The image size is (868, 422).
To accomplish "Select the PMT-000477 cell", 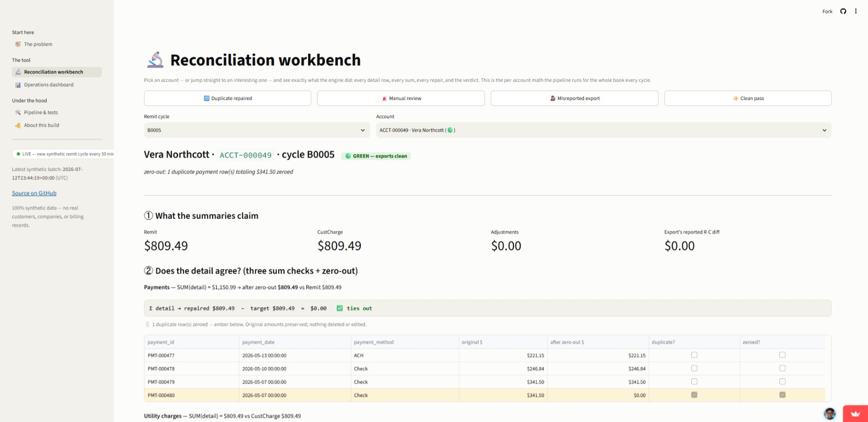I will pyautogui.click(x=192, y=355).
